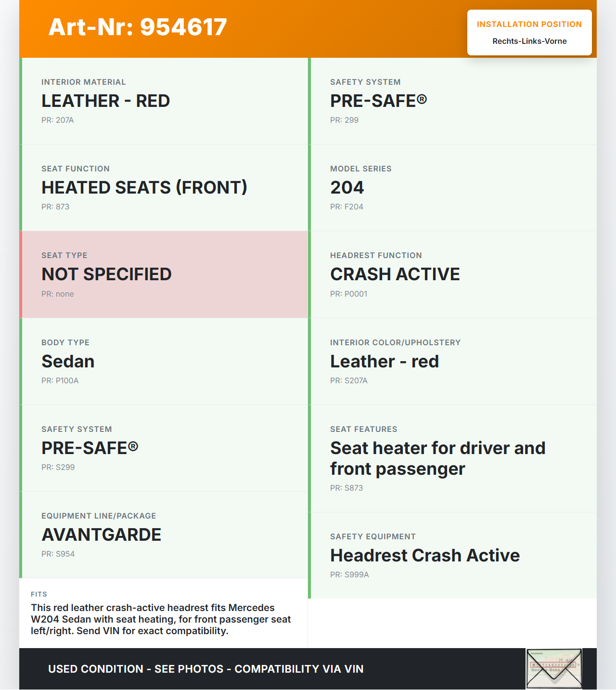The image size is (616, 690).
Task: Click the Equipment Line AVANTGARDE card
Action: (x=165, y=534)
